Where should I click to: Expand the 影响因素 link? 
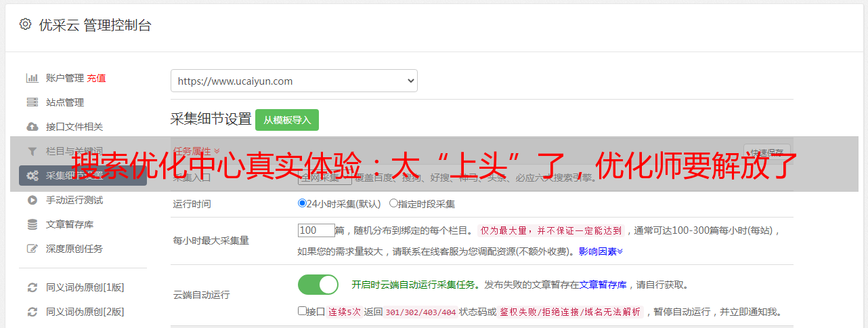pyautogui.click(x=601, y=251)
